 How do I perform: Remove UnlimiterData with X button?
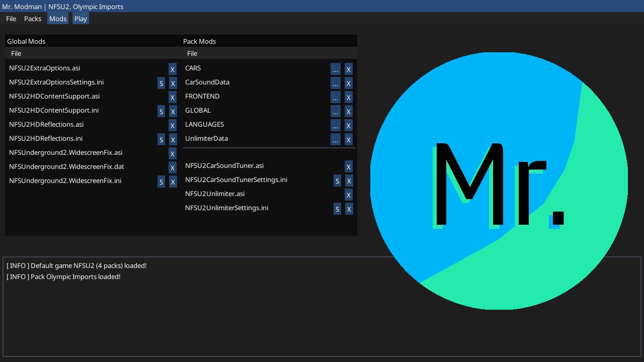(x=349, y=140)
